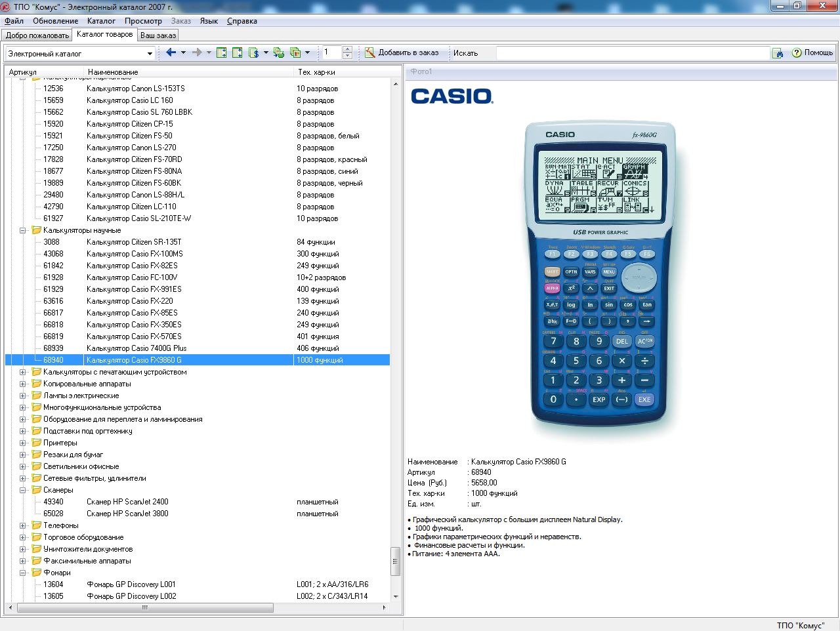Click the vertical scrollbar down arrow
This screenshot has width=840, height=631.
pos(396,597)
